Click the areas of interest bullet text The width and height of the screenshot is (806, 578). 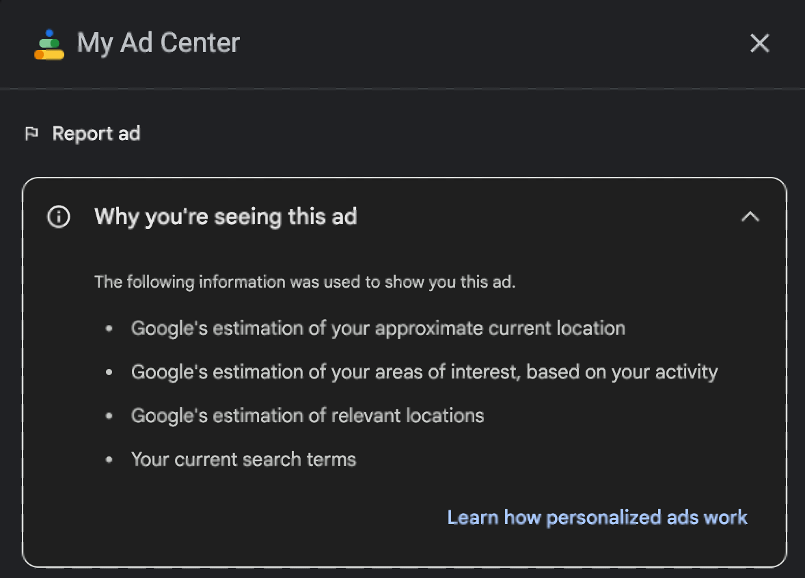pos(424,372)
